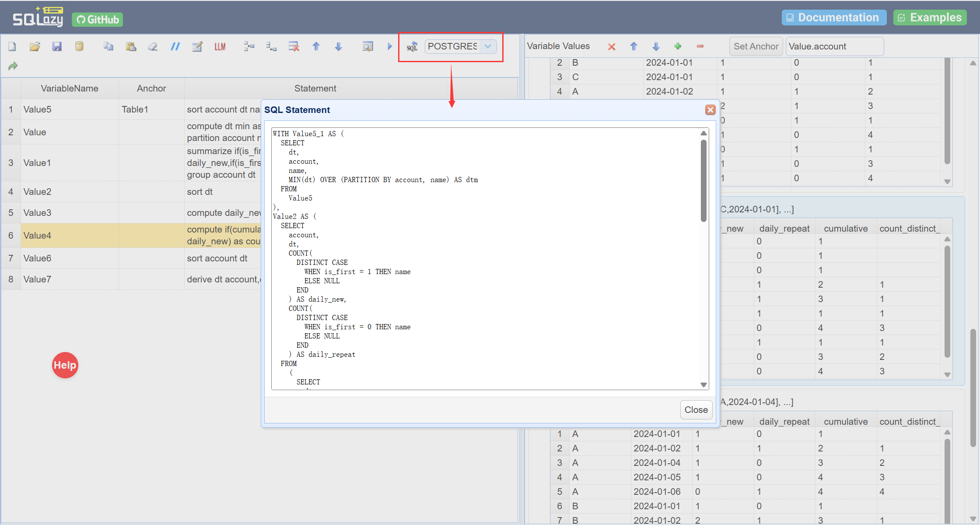Click the database cylinder icon
The height and width of the screenshot is (525, 980).
[x=79, y=46]
